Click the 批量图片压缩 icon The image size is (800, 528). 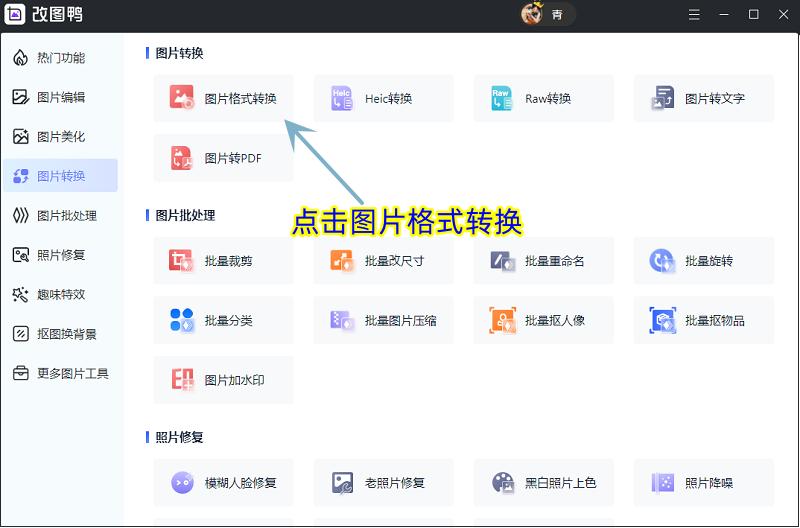[x=342, y=320]
